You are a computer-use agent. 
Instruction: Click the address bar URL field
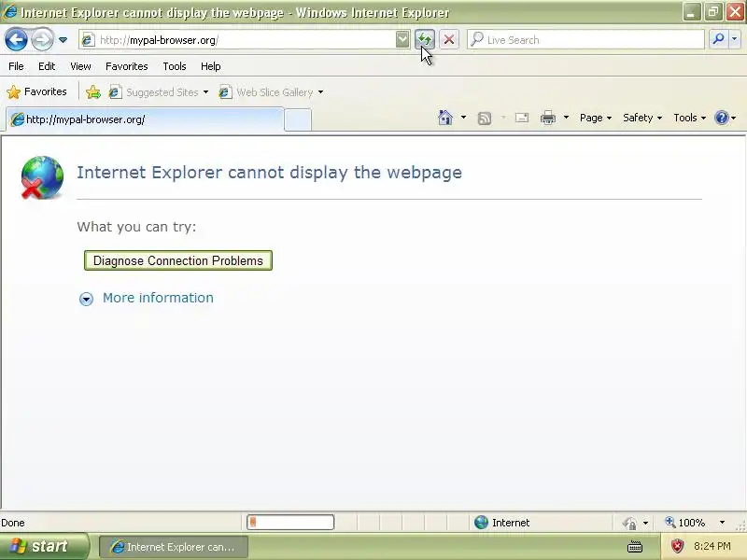[x=237, y=40]
